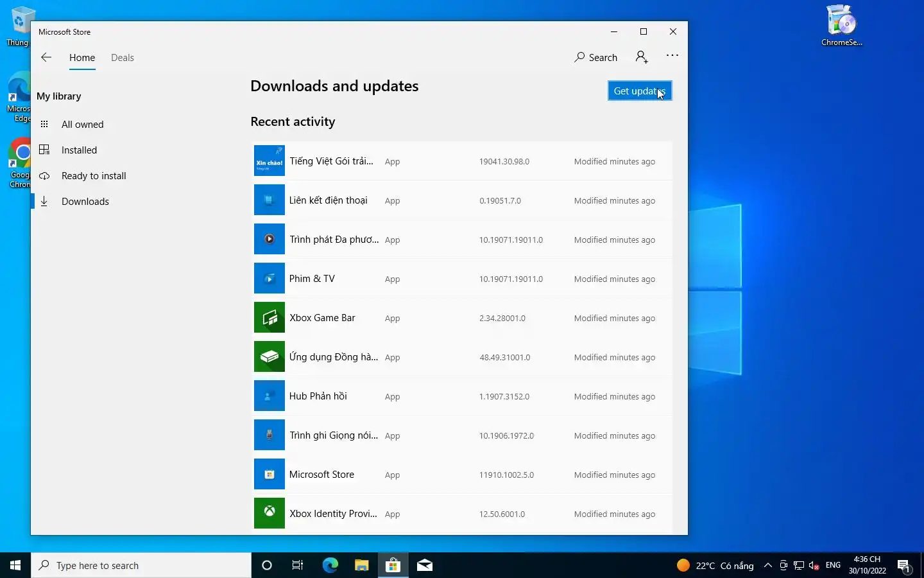Image resolution: width=924 pixels, height=578 pixels.
Task: Click version 12.50.6001.0 text
Action: pyautogui.click(x=502, y=514)
